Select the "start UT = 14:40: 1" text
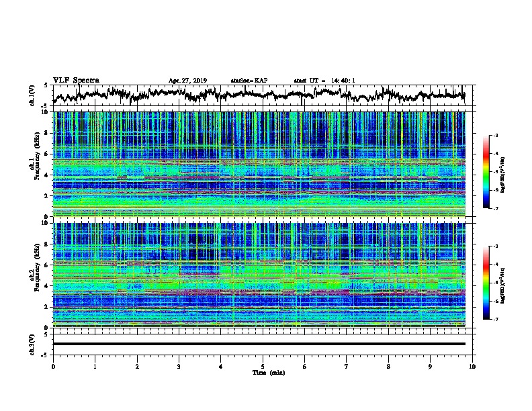This screenshot has height=411, width=532. coord(324,81)
